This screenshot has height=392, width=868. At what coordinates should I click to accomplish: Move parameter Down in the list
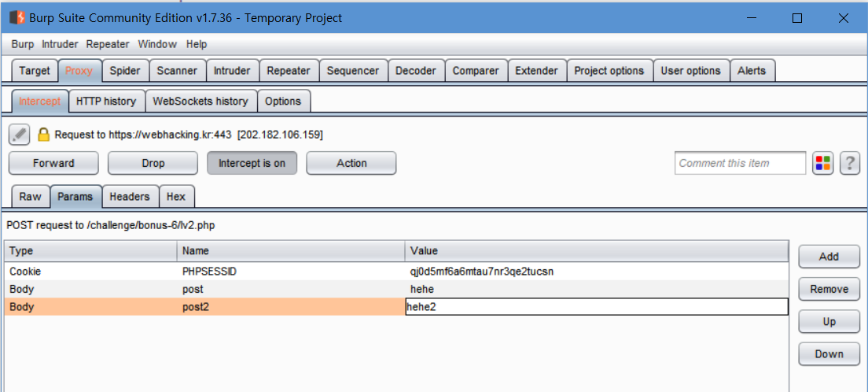click(x=829, y=353)
